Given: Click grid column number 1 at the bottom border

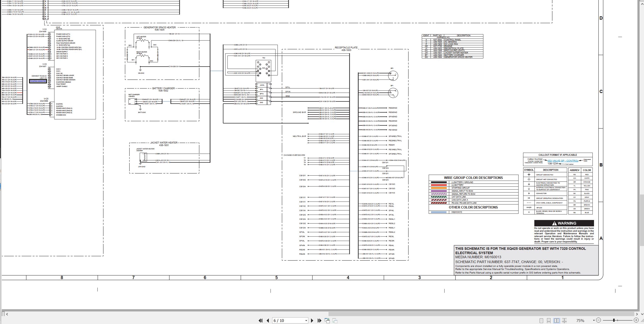Looking at the screenshot, I should 563,278.
